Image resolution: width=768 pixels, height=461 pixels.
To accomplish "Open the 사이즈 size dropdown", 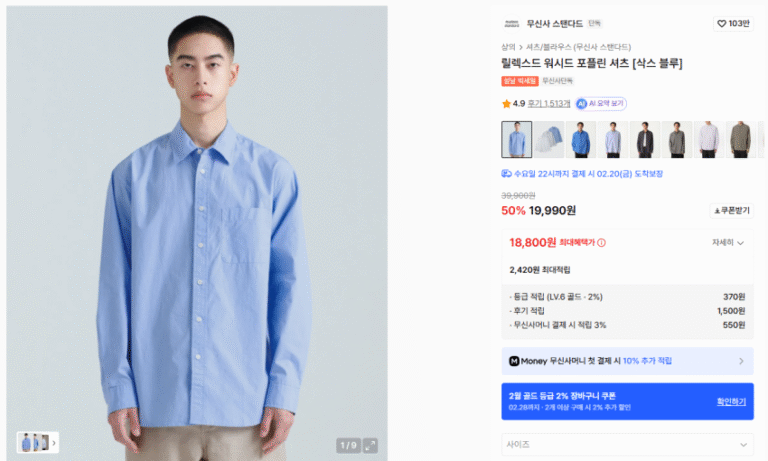I will click(627, 445).
